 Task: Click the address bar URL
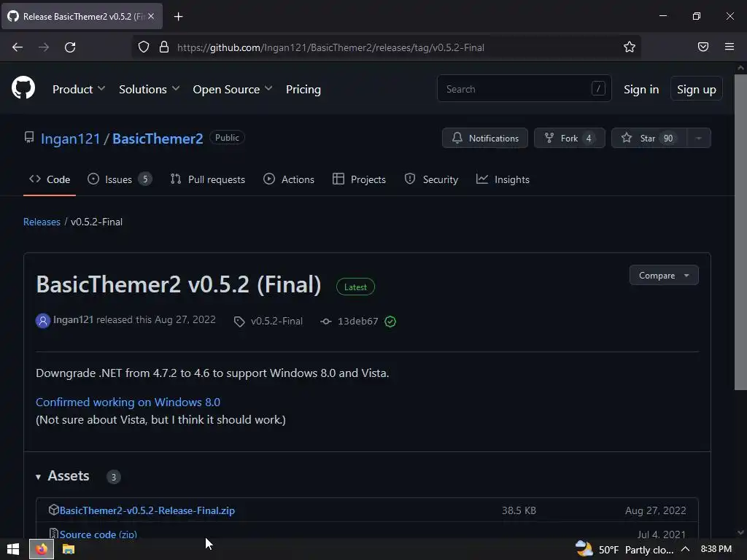tap(330, 47)
